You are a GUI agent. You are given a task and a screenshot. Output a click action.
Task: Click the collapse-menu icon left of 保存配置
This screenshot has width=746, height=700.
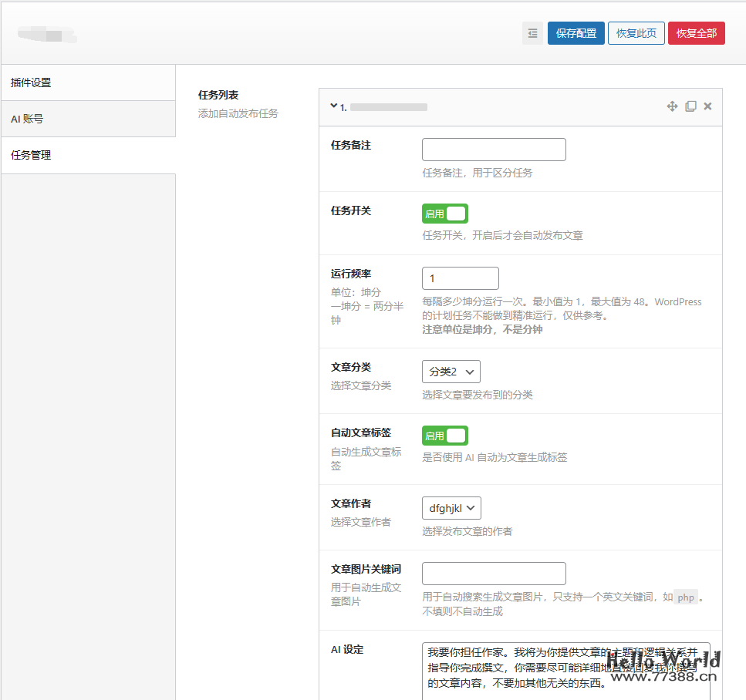[x=532, y=33]
